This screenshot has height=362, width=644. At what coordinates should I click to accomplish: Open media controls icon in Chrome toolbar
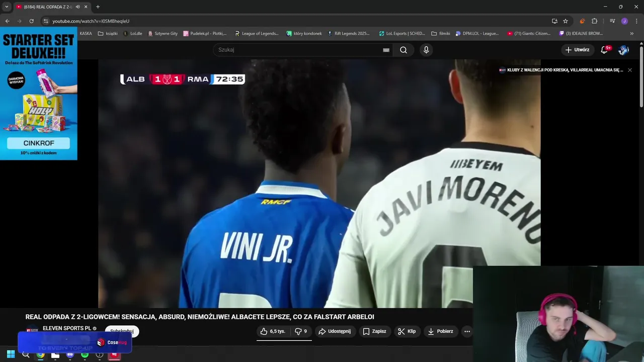point(612,21)
